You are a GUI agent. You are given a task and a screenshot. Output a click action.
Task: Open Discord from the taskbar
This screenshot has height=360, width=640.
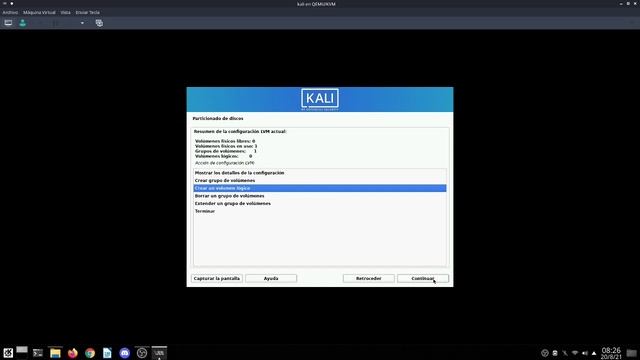pyautogui.click(x=124, y=353)
